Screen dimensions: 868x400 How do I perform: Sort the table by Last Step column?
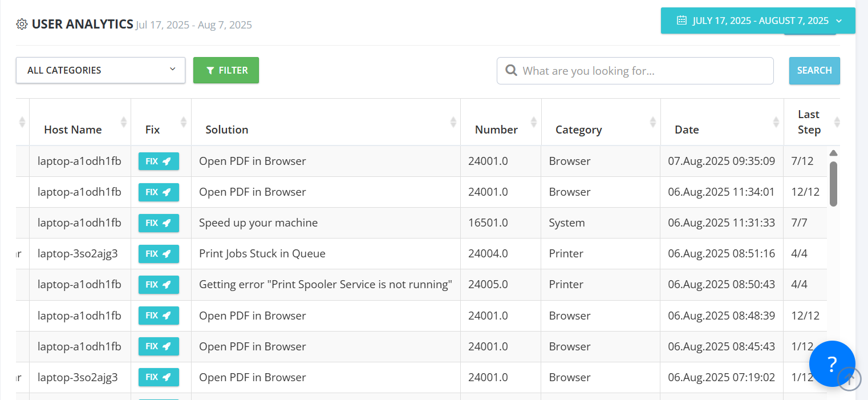point(837,122)
